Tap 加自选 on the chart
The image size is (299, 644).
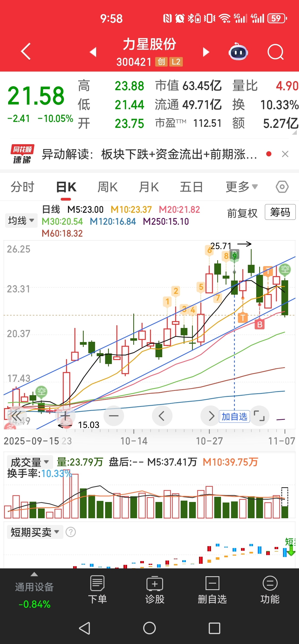click(x=234, y=416)
